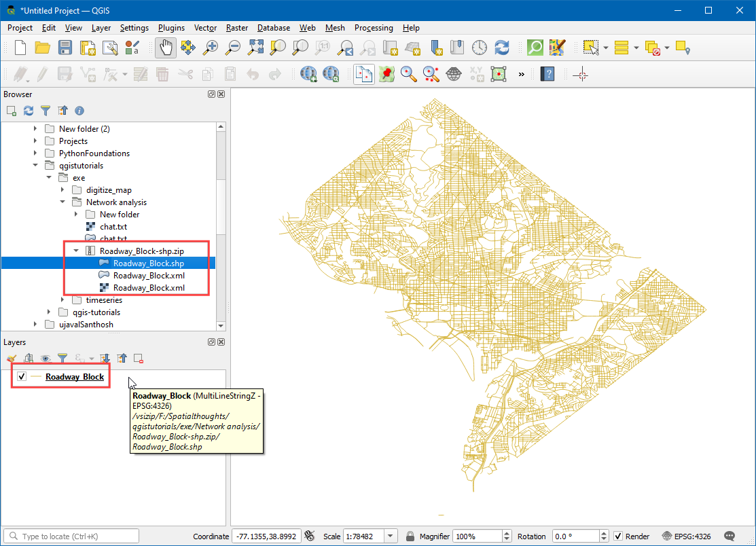
Task: Uncheck the Roadway_Block layer visibility checkbox
Action: tap(22, 377)
